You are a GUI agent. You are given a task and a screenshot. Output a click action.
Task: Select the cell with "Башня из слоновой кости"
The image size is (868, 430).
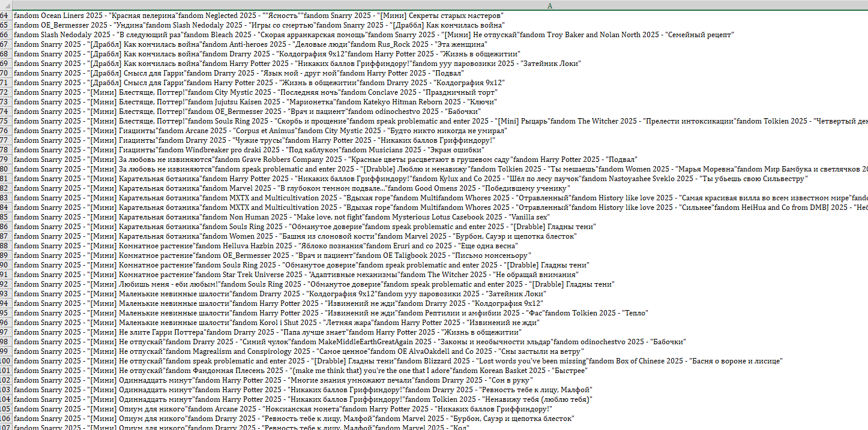click(x=439, y=236)
